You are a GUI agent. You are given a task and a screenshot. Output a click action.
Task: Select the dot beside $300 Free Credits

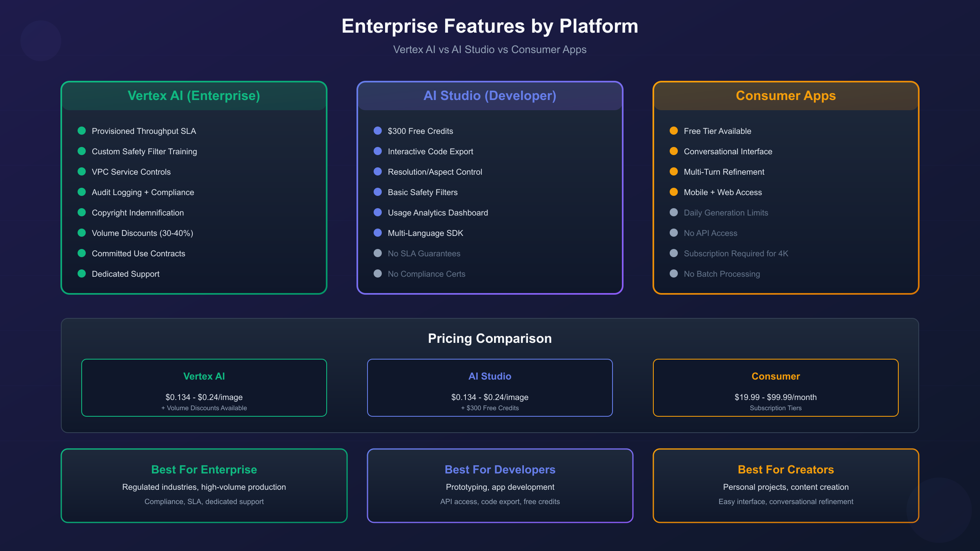[377, 131]
